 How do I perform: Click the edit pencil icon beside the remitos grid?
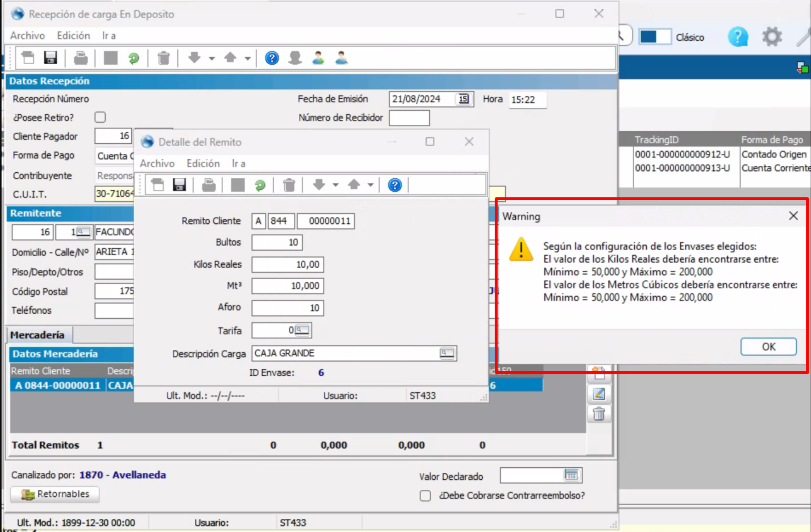(x=599, y=394)
